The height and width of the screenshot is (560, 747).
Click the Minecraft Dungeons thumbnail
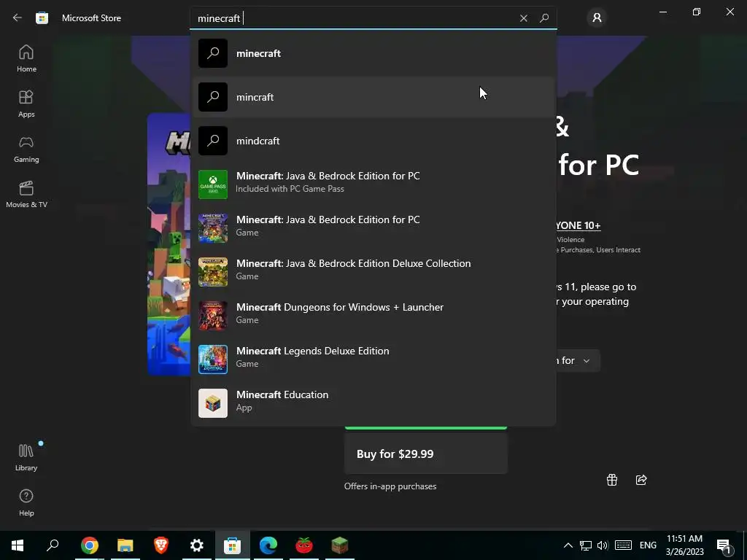[x=213, y=316]
